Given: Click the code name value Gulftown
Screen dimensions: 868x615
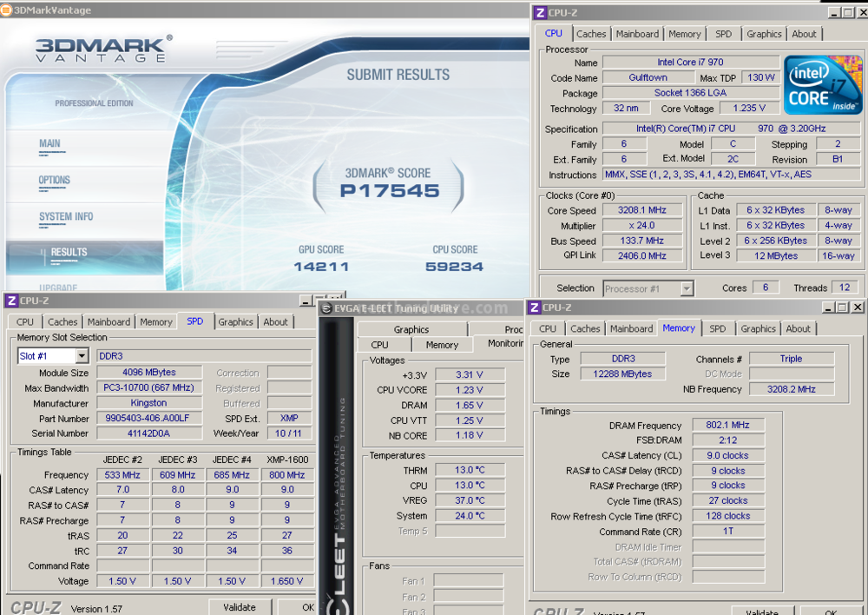Looking at the screenshot, I should pyautogui.click(x=648, y=77).
